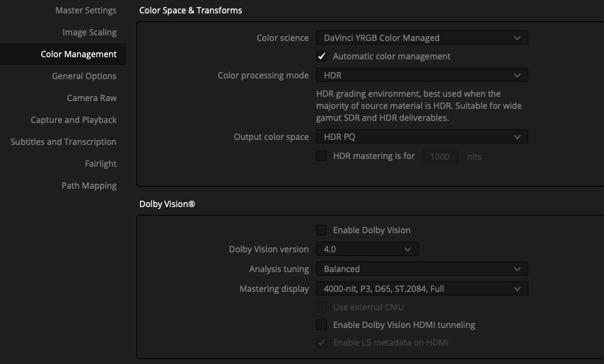Click the nits unit label
The height and width of the screenshot is (364, 604).
[474, 157]
